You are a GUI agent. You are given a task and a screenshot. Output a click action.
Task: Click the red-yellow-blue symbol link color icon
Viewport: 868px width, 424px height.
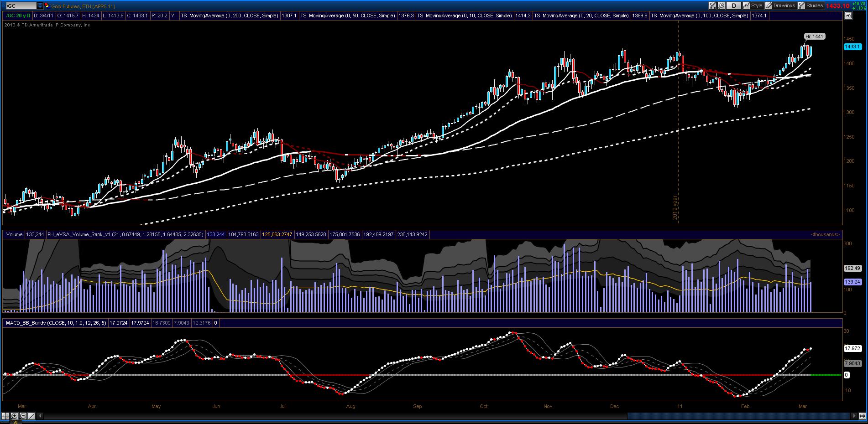[47, 6]
